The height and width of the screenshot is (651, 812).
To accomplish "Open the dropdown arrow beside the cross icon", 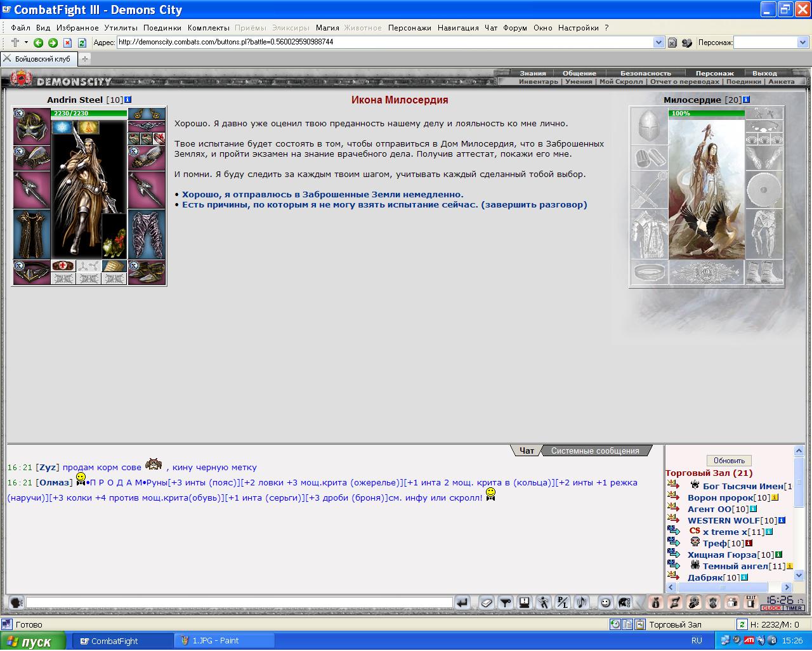I will point(26,43).
